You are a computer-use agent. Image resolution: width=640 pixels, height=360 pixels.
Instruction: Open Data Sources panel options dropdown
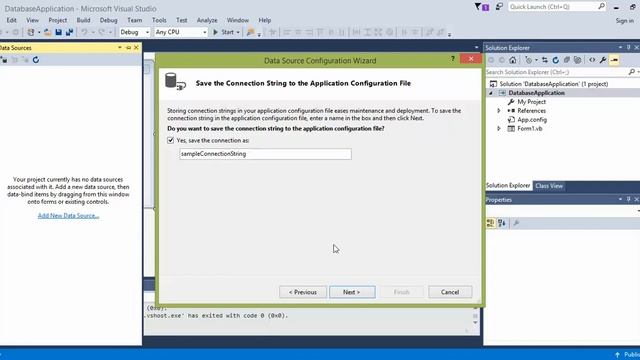coord(120,48)
